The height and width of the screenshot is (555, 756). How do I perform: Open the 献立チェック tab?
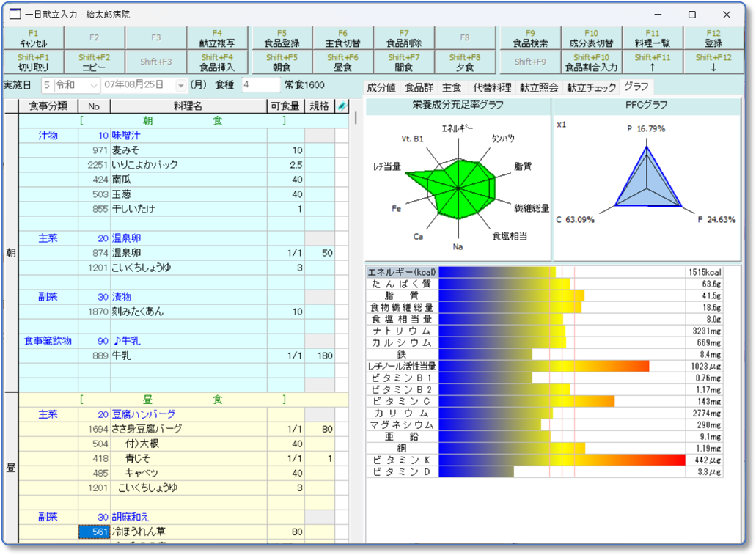pyautogui.click(x=592, y=87)
